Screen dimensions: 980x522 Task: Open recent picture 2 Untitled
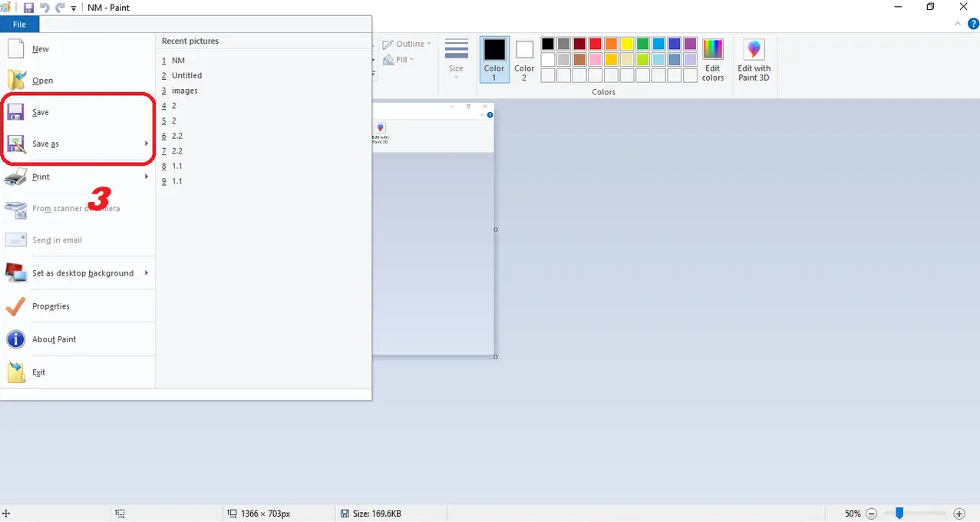[x=263, y=76]
